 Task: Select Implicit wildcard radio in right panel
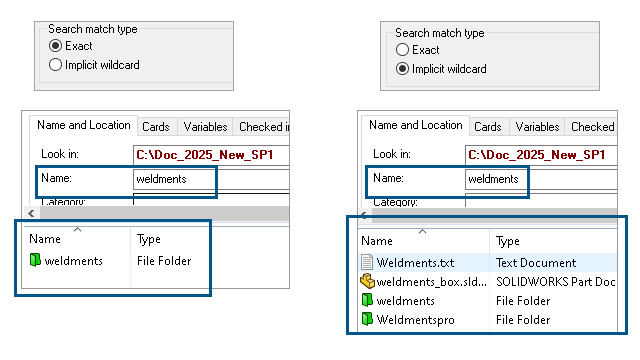tap(402, 69)
